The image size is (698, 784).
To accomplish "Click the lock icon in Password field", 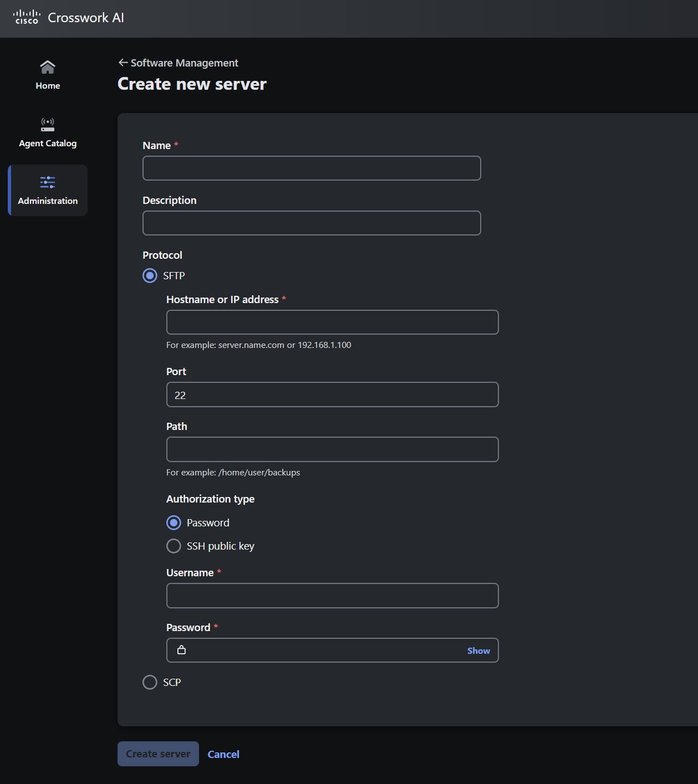I will (181, 650).
